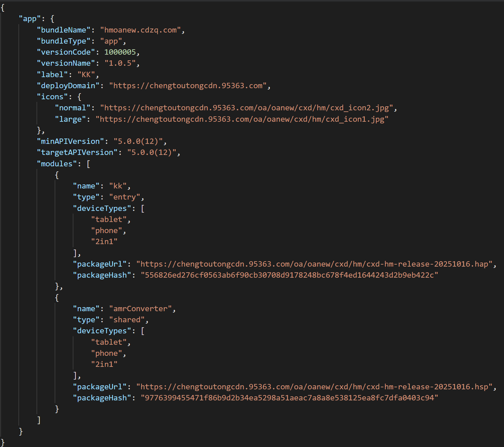Click the packageHash value starting with 97763994
The width and height of the screenshot is (504, 447).
coord(289,398)
